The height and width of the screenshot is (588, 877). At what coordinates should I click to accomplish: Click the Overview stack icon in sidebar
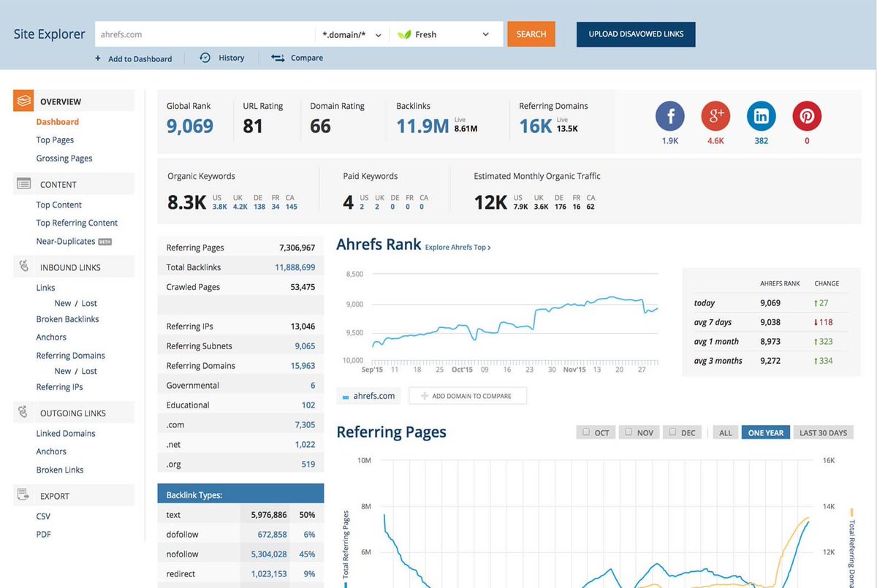[x=23, y=101]
